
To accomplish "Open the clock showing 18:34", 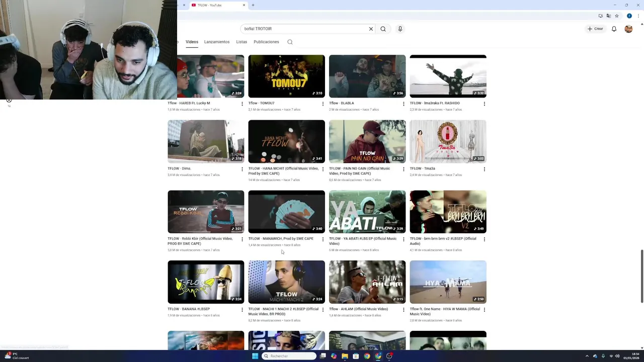I will [631, 356].
